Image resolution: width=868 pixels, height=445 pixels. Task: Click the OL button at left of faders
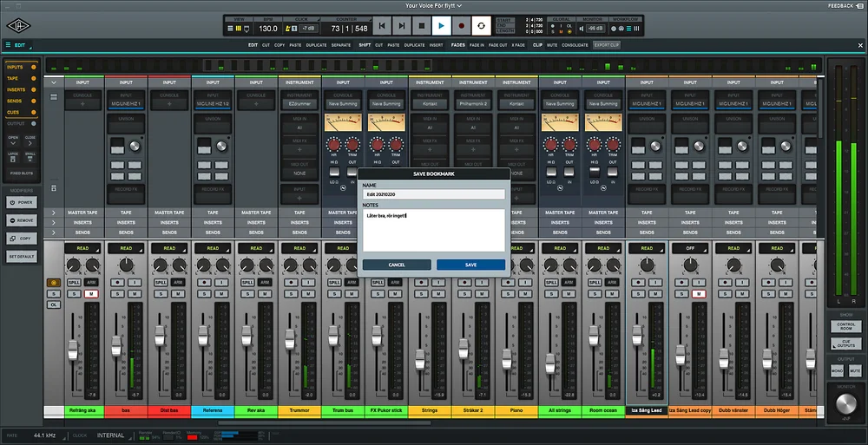click(x=54, y=305)
